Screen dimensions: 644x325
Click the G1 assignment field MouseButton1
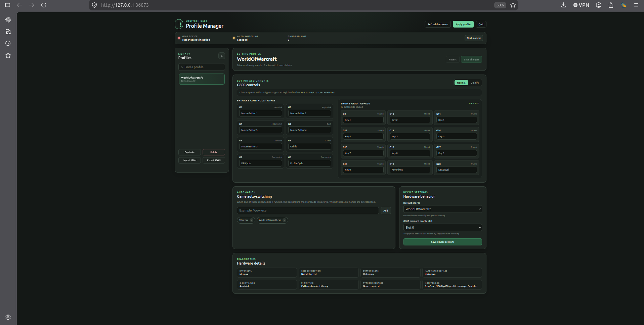click(260, 113)
